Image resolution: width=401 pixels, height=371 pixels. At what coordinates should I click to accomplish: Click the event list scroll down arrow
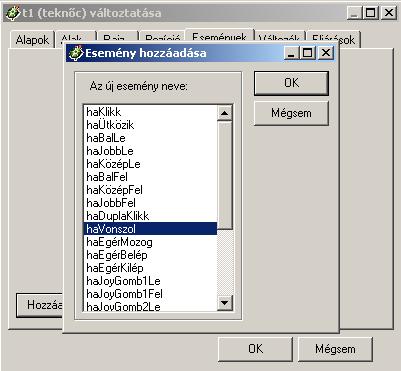tap(225, 303)
